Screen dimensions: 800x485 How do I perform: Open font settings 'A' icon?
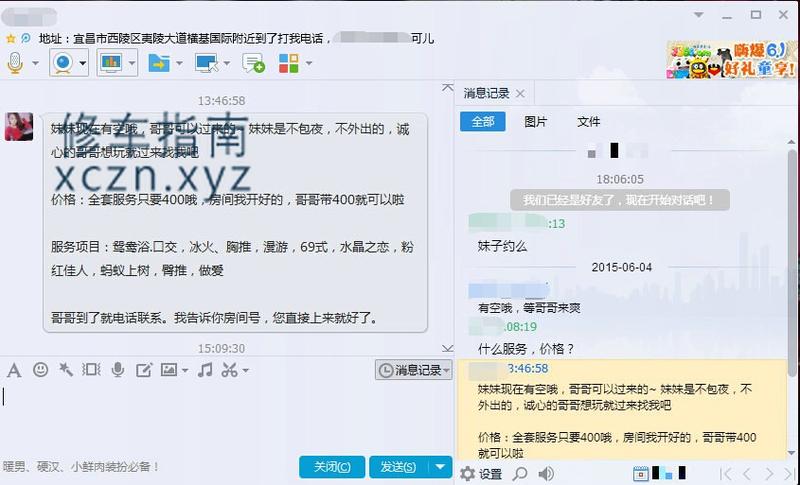[14, 370]
